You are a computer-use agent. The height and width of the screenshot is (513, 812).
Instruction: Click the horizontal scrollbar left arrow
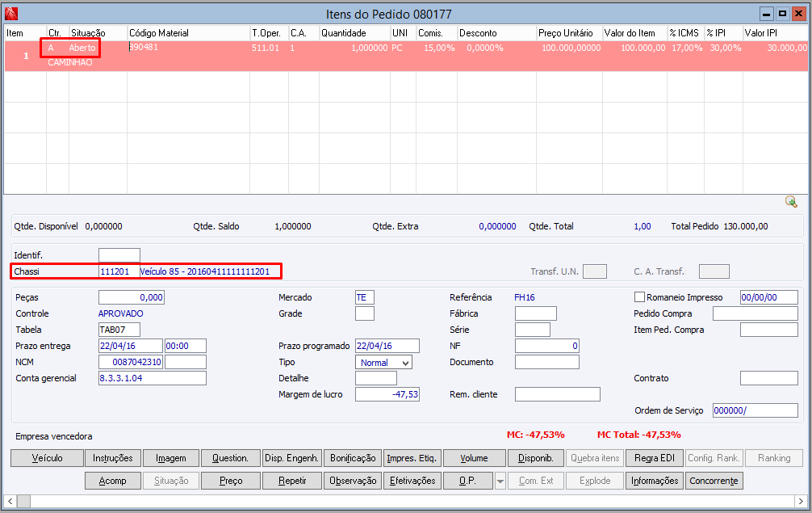click(x=10, y=501)
